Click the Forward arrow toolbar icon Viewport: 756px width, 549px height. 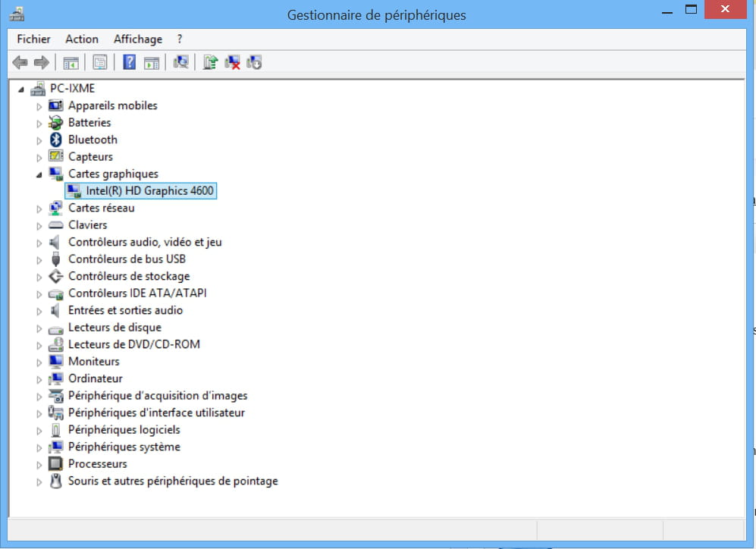pos(42,62)
